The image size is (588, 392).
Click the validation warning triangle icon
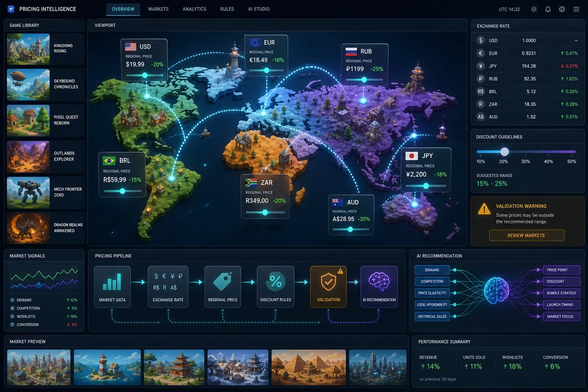[484, 209]
